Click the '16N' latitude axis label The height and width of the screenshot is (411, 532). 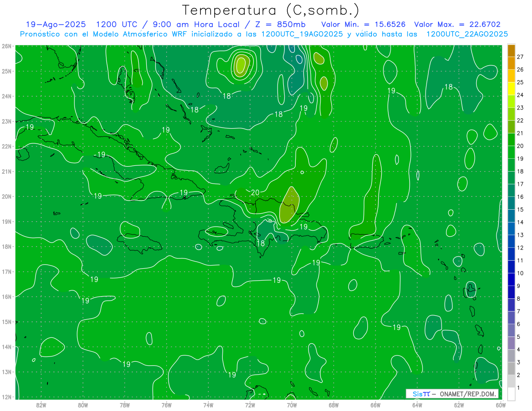[7, 297]
